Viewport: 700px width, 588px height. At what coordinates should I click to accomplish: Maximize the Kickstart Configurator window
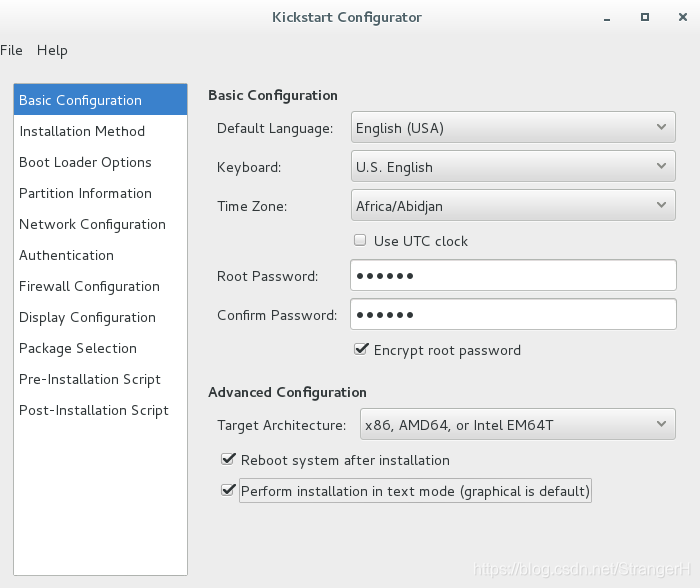(645, 17)
